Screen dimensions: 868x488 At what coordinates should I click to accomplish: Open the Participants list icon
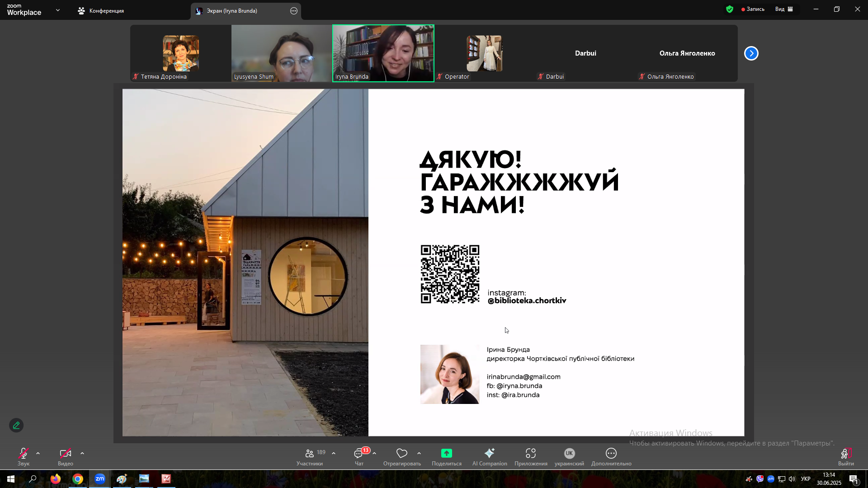[310, 453]
